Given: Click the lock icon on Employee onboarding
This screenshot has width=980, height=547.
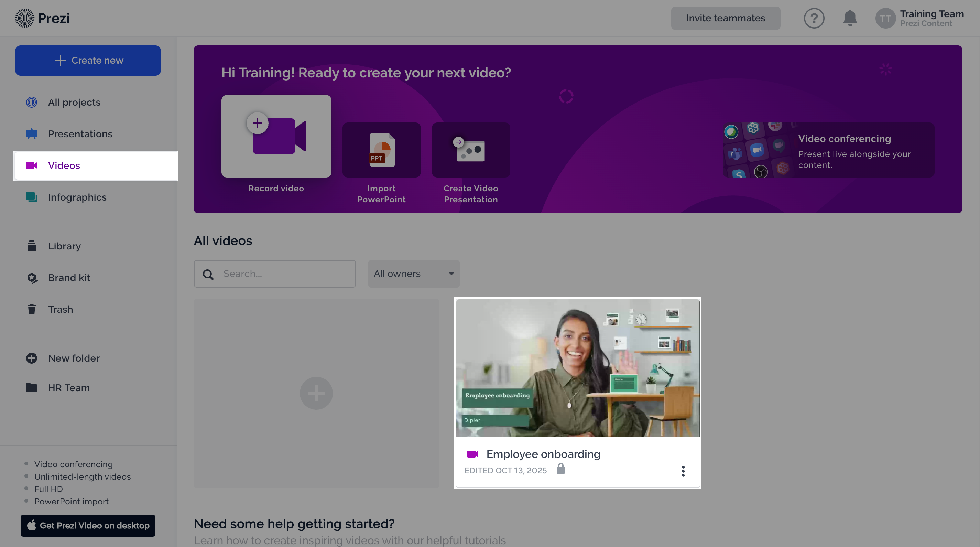Looking at the screenshot, I should (x=560, y=469).
